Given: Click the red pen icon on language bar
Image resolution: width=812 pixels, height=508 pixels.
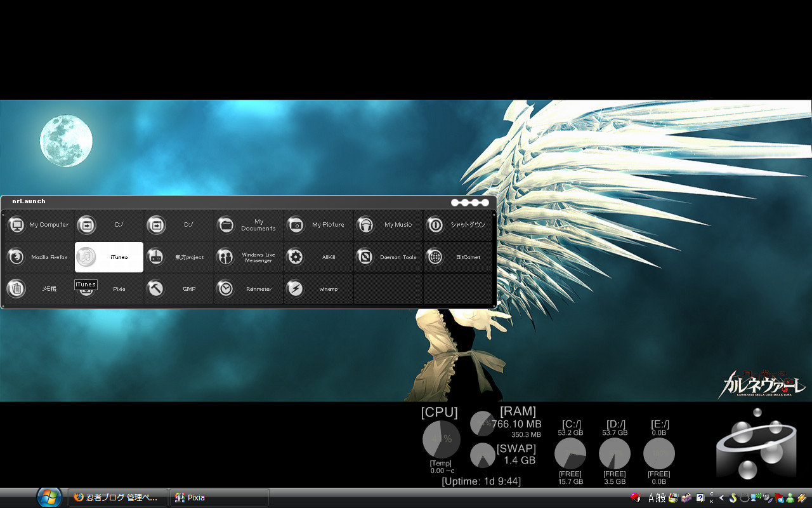Looking at the screenshot, I should tap(636, 498).
